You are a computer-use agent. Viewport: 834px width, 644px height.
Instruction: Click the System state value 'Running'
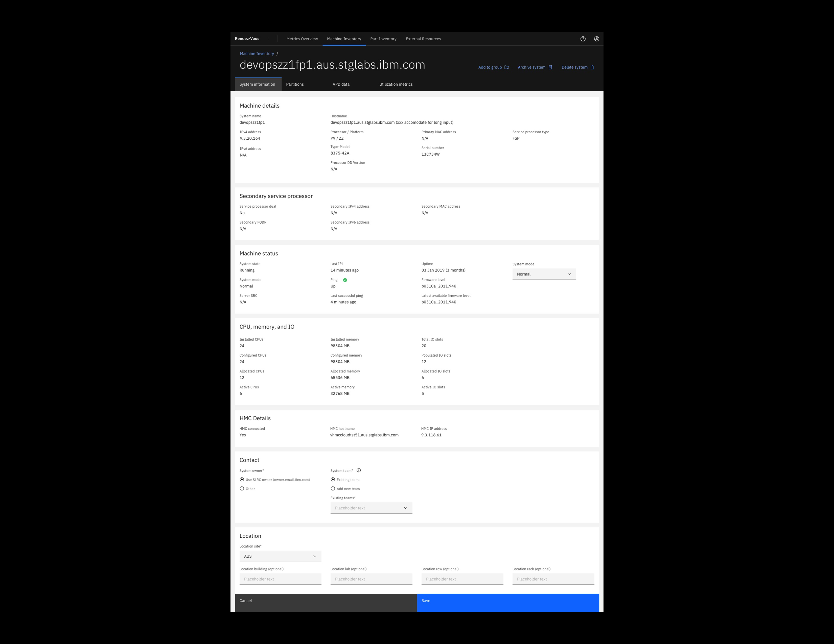tap(247, 270)
